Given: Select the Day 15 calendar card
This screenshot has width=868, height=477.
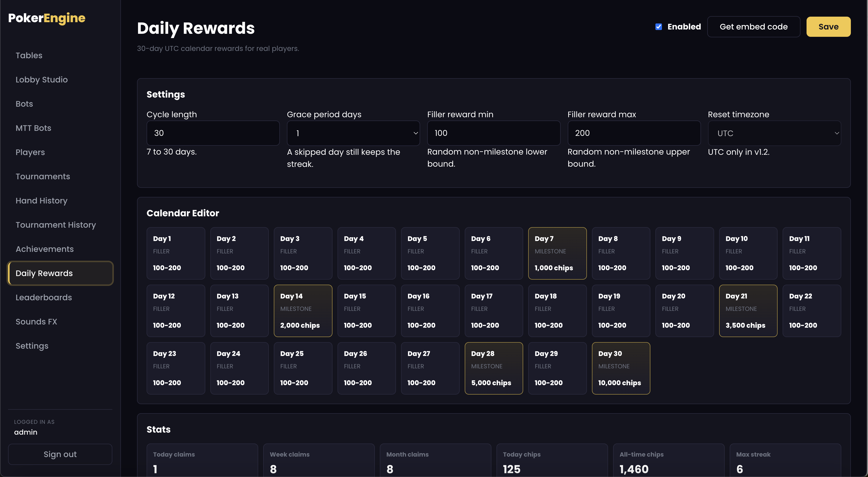Looking at the screenshot, I should pos(366,311).
